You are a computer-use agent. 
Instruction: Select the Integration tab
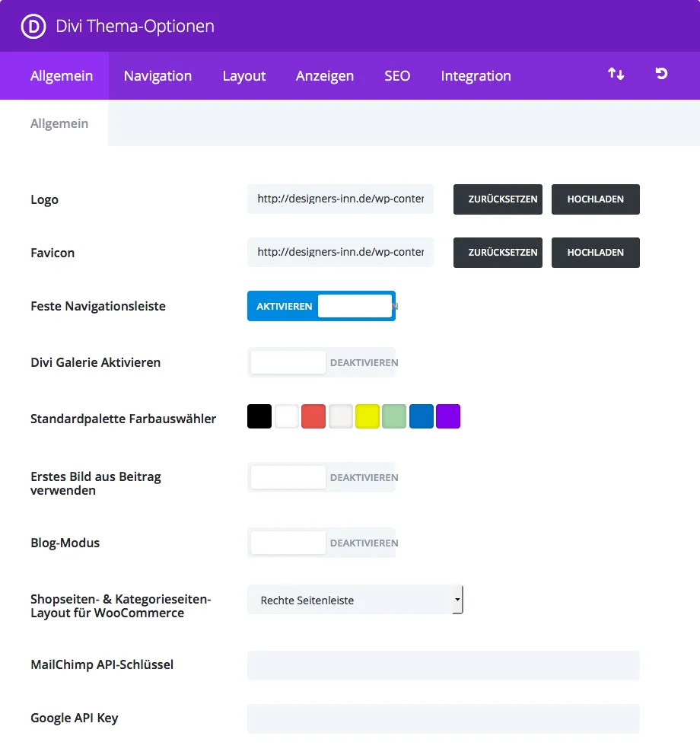click(x=476, y=76)
